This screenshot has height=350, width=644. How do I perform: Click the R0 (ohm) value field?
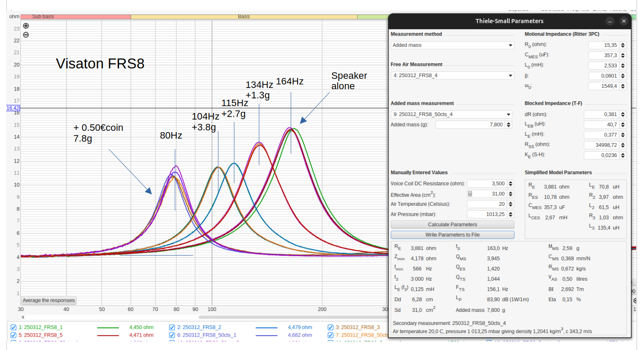coord(603,45)
